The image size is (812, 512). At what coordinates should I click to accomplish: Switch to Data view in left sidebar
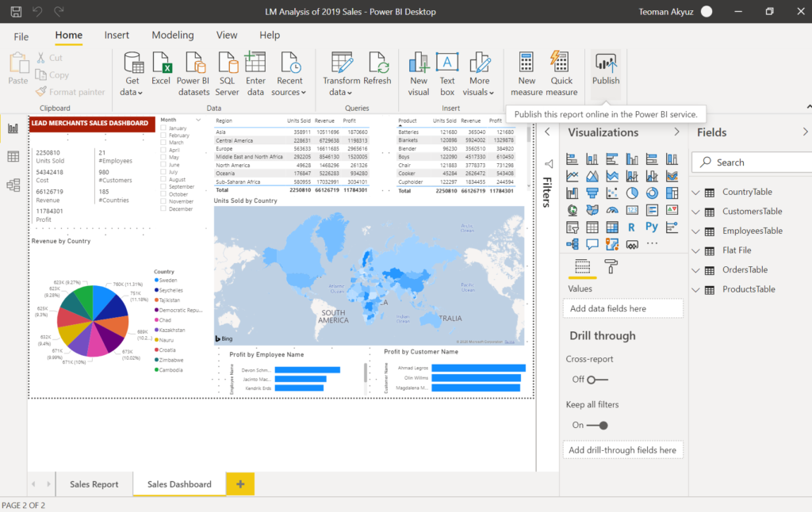[13, 156]
